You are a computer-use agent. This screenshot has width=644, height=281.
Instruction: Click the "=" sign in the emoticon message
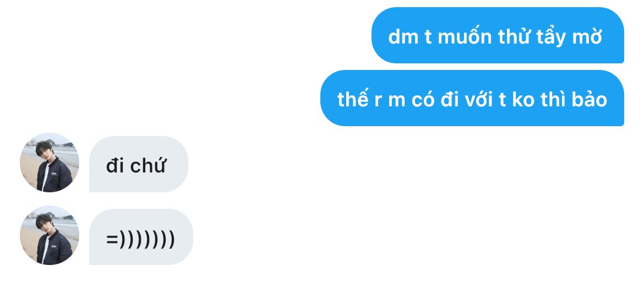click(112, 239)
